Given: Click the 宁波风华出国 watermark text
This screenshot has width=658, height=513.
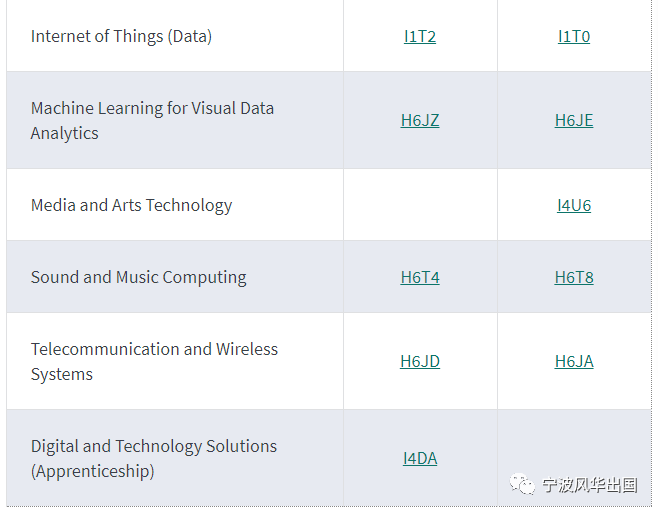Looking at the screenshot, I should point(590,485).
